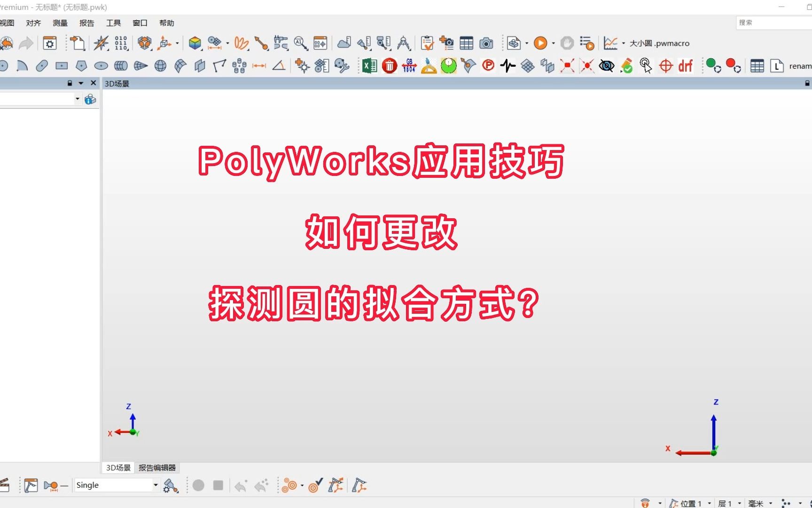The width and height of the screenshot is (812, 508).
Task: Click the probe device window icon
Action: click(x=31, y=485)
